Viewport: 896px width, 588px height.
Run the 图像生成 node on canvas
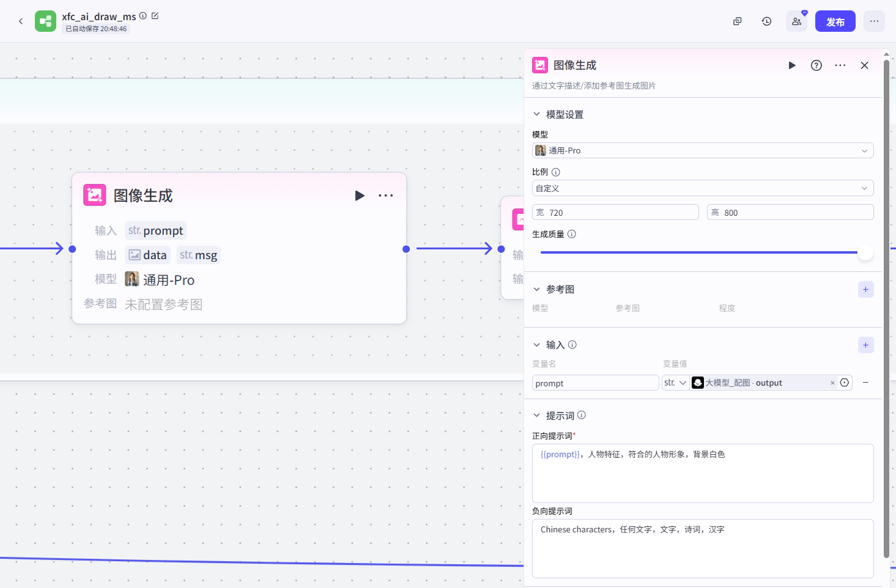pos(360,196)
